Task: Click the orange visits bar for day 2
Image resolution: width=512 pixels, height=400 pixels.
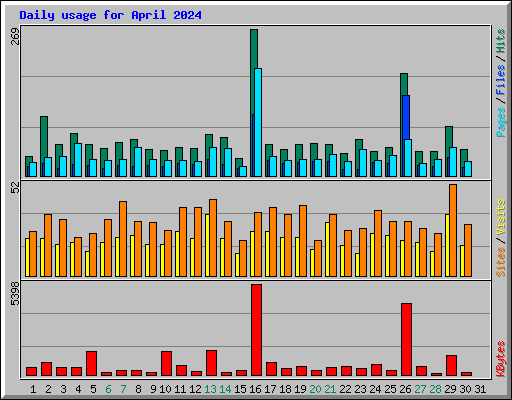Action: pos(48,245)
